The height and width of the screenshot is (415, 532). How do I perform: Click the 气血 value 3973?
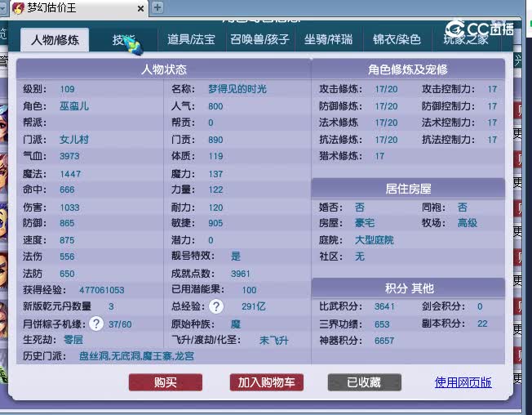tap(69, 156)
